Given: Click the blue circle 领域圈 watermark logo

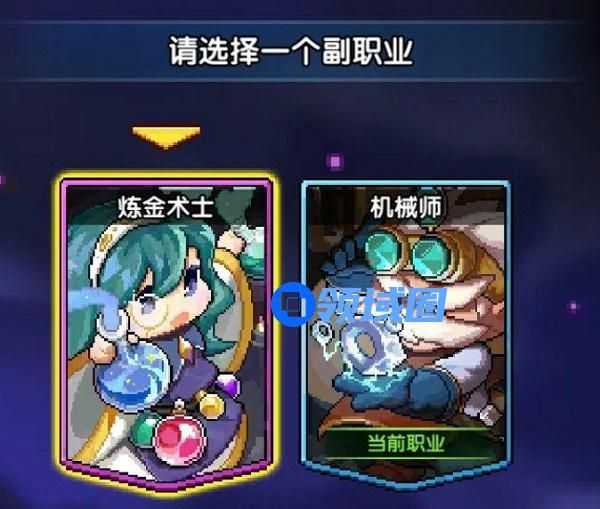Looking at the screenshot, I should 293,305.
